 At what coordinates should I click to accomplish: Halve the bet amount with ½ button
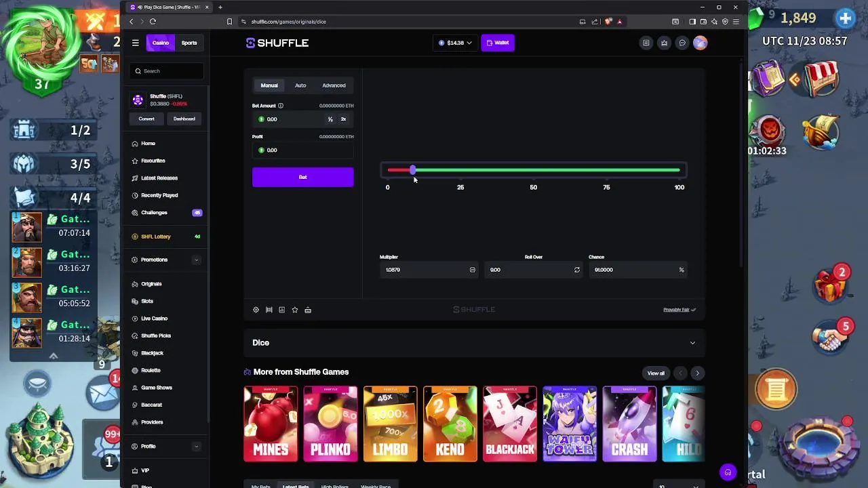(330, 119)
